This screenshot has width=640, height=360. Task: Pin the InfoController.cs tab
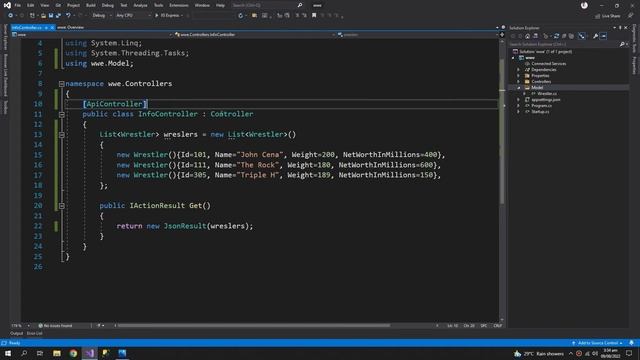(x=46, y=27)
